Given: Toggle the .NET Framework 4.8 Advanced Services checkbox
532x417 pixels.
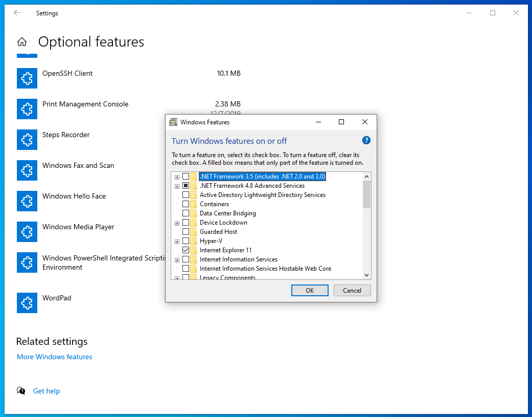Looking at the screenshot, I should pos(186,185).
